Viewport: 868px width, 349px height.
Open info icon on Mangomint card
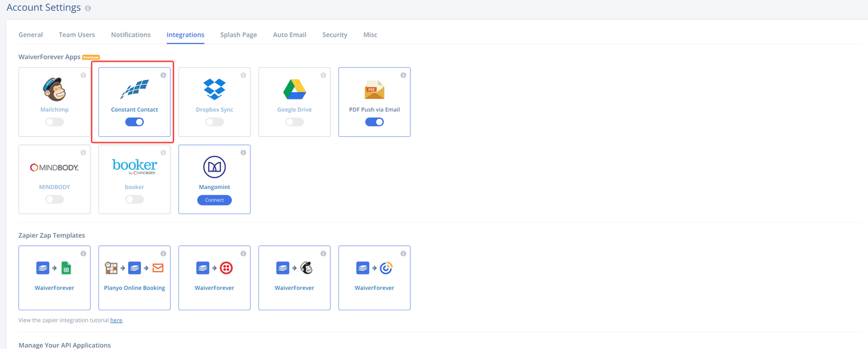click(243, 152)
